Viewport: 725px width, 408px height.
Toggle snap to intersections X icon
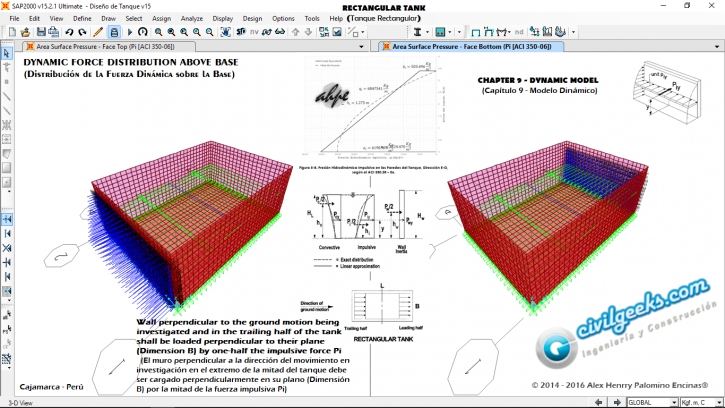(6, 248)
